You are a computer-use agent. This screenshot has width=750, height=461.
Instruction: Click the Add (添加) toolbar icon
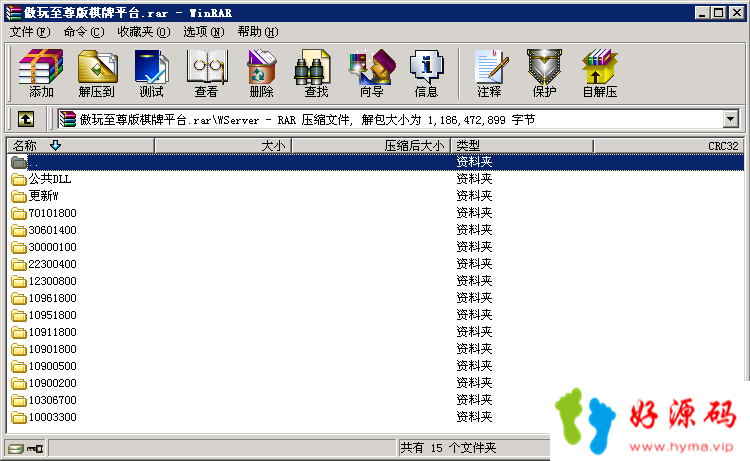point(41,73)
